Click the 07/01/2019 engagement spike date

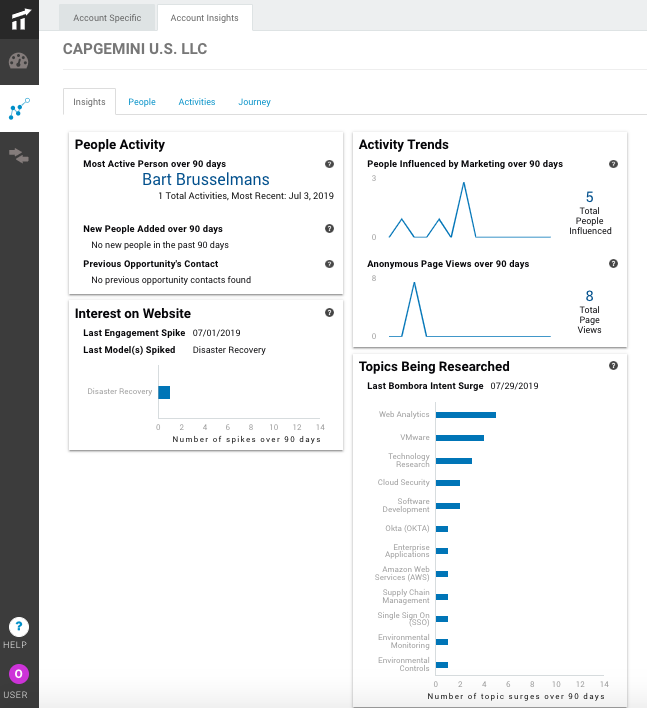(x=216, y=333)
